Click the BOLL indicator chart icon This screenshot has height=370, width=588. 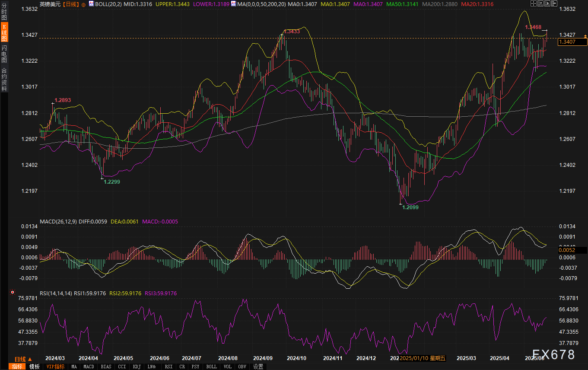pyautogui.click(x=91, y=4)
